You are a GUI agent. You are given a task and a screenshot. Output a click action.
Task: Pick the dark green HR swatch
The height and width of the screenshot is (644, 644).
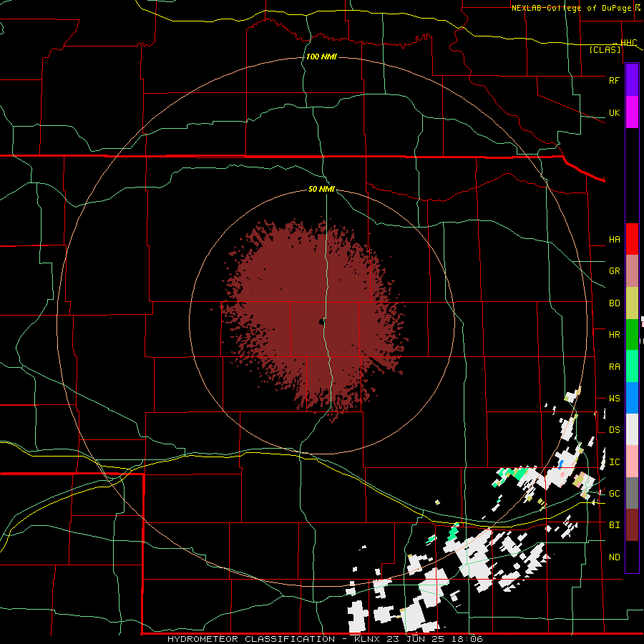pos(632,335)
